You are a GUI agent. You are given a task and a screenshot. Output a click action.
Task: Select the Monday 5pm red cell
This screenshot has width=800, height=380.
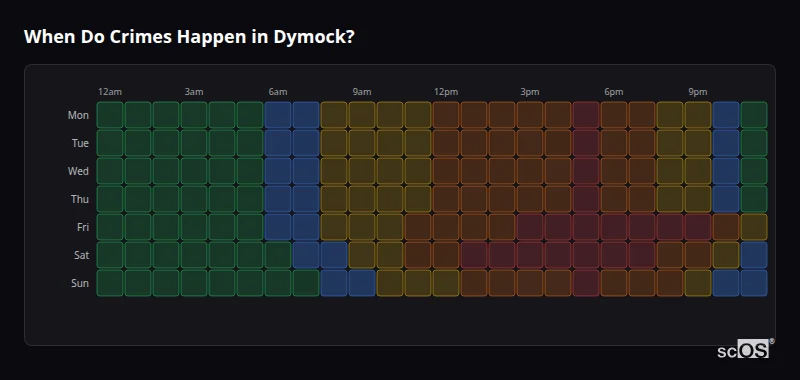coord(586,115)
